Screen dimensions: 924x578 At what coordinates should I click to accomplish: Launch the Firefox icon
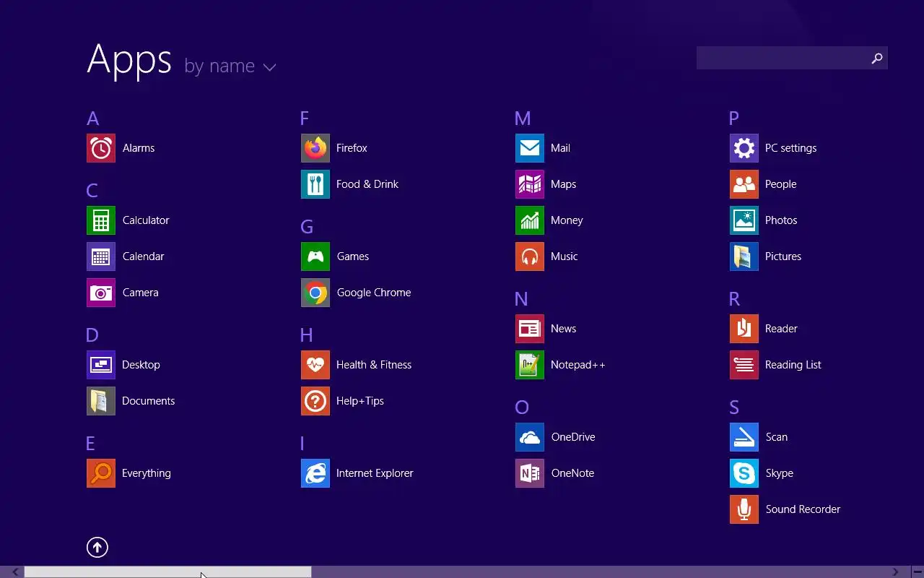(315, 148)
